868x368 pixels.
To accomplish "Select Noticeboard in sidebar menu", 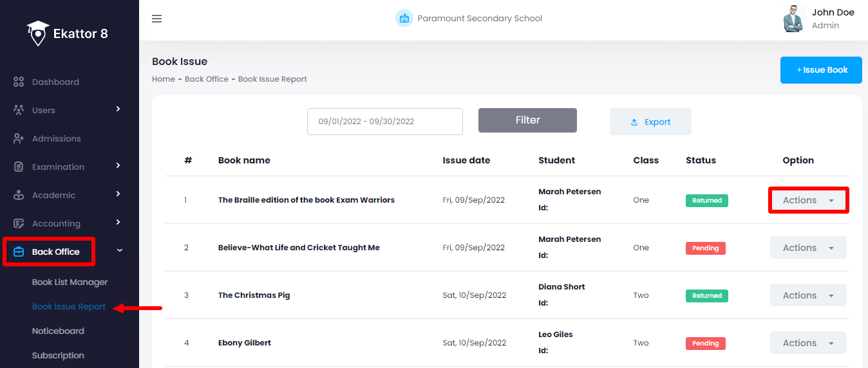I will click(58, 331).
